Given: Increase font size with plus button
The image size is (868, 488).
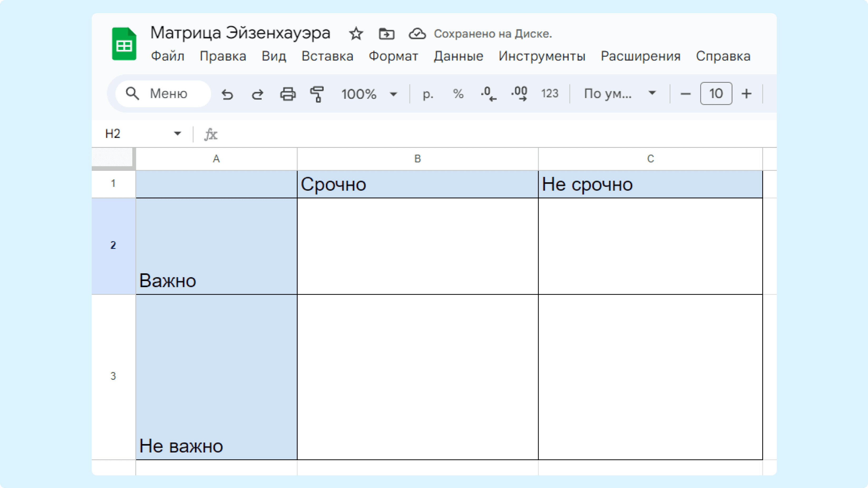Looking at the screenshot, I should coord(747,94).
